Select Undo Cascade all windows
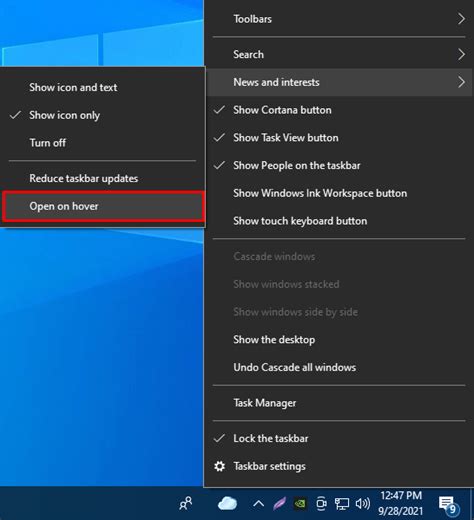474x520 pixels. (x=339, y=367)
